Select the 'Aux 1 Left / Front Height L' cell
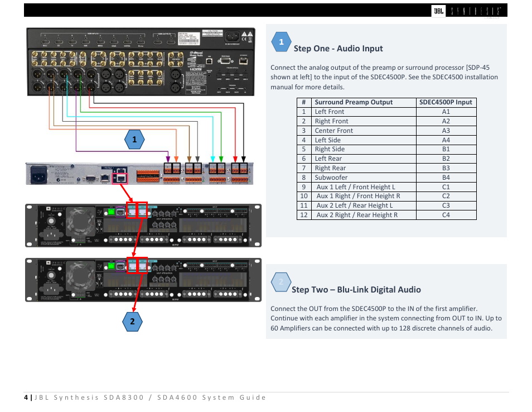 click(364, 187)
